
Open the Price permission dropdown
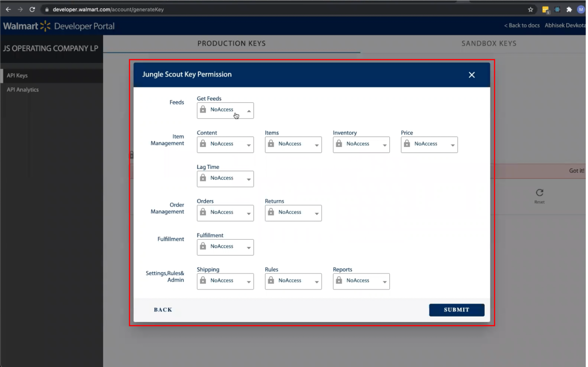point(429,145)
